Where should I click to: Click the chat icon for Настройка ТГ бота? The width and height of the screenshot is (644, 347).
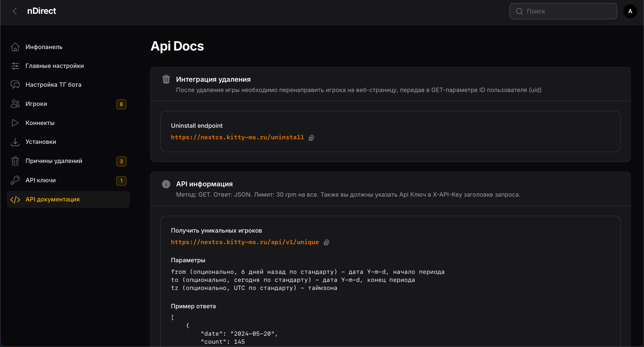(15, 85)
